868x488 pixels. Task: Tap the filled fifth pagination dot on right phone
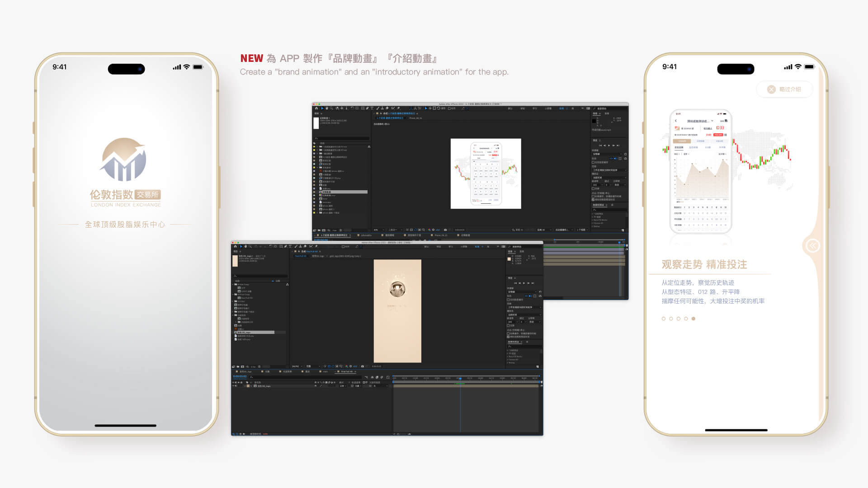click(x=693, y=319)
